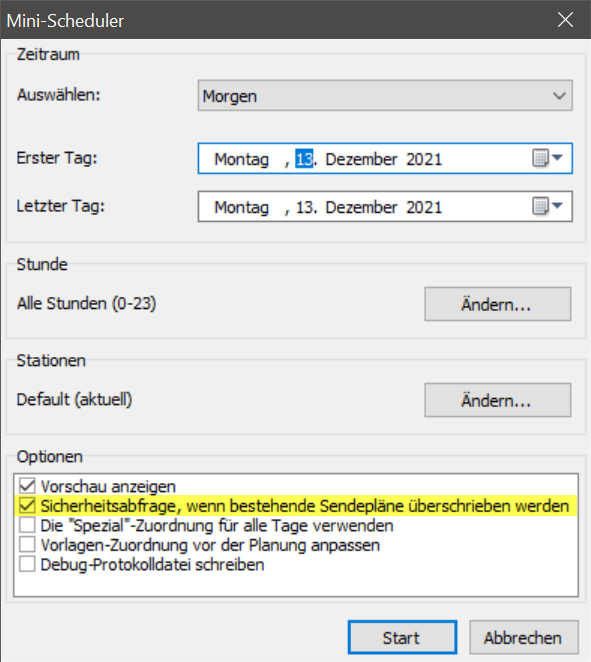Image resolution: width=591 pixels, height=662 pixels.
Task: Select the day 13 in Erster Tag
Action: pyautogui.click(x=304, y=159)
